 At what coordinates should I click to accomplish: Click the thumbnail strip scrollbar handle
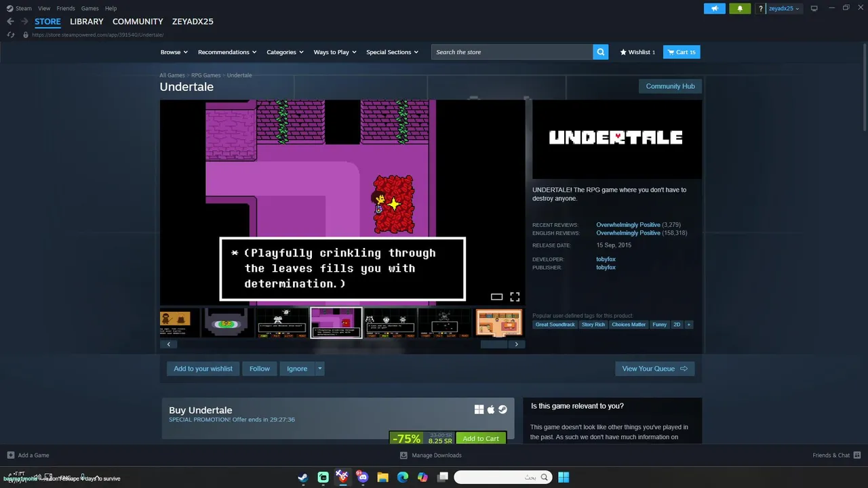click(x=494, y=344)
